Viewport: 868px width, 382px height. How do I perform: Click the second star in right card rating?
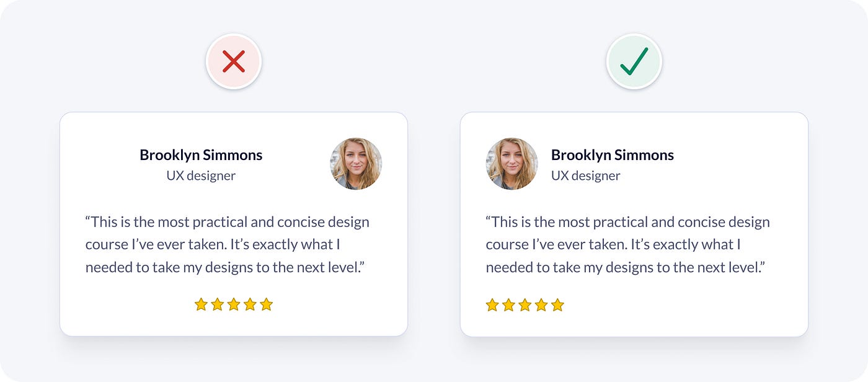click(508, 305)
